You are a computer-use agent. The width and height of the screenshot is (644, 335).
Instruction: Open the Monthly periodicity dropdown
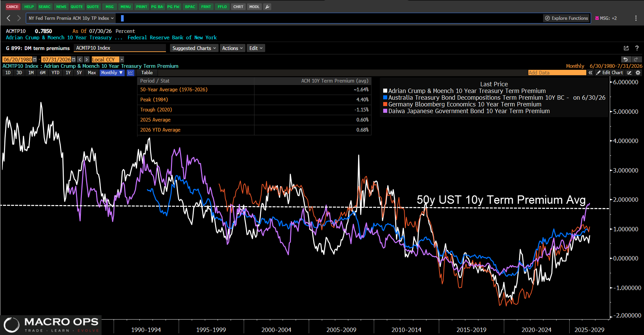(112, 73)
